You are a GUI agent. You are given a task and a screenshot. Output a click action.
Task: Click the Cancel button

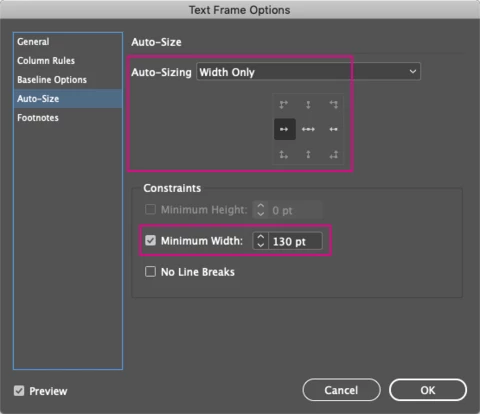click(x=341, y=390)
